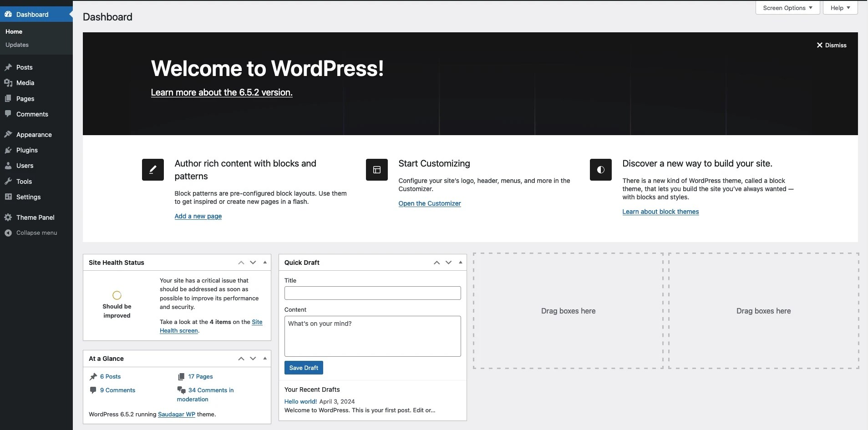Open the 6 Posts link
This screenshot has width=868, height=430.
pyautogui.click(x=111, y=376)
